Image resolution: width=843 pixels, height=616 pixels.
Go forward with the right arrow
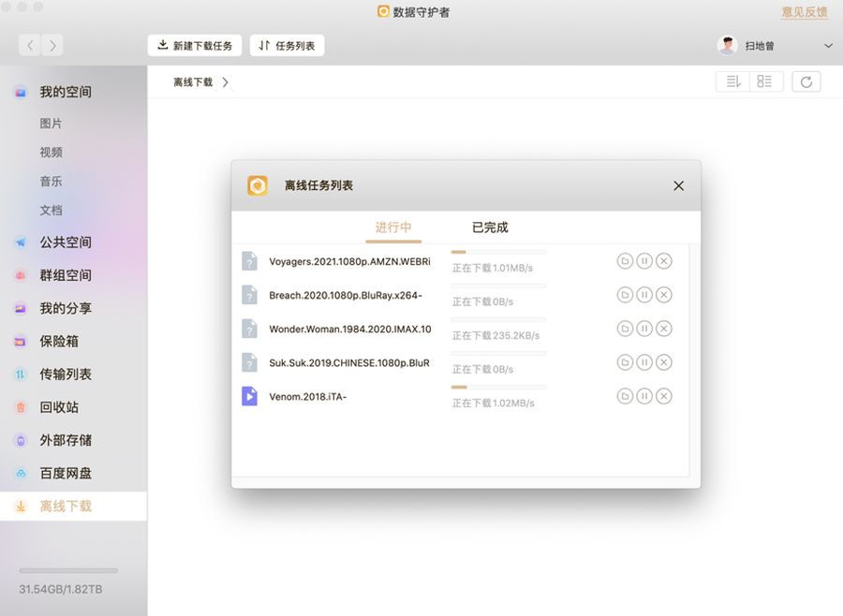pyautogui.click(x=52, y=45)
